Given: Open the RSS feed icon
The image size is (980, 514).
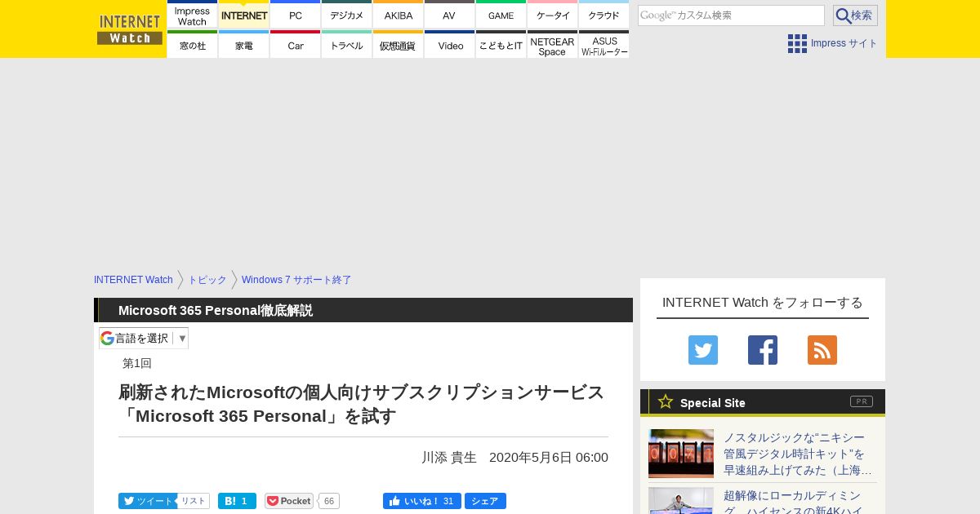Looking at the screenshot, I should tap(822, 350).
